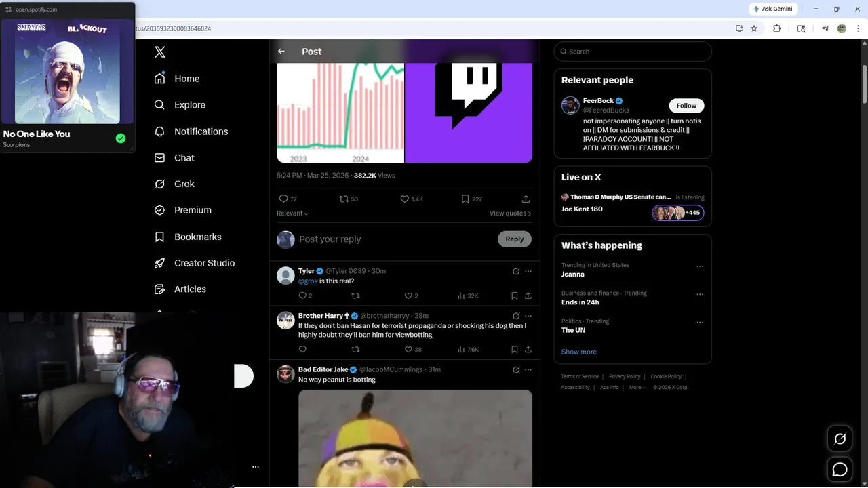Bookmark Brother Harry's reply
The height and width of the screenshot is (488, 868).
(x=515, y=350)
